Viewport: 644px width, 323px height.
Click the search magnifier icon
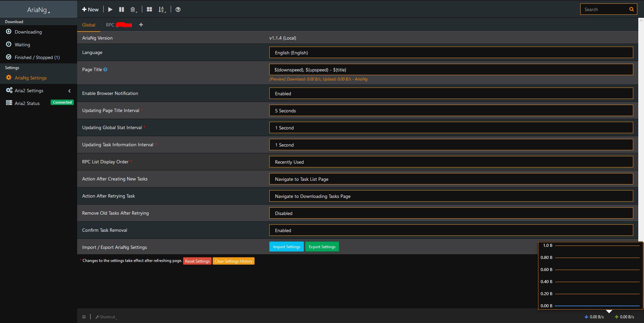pos(631,9)
